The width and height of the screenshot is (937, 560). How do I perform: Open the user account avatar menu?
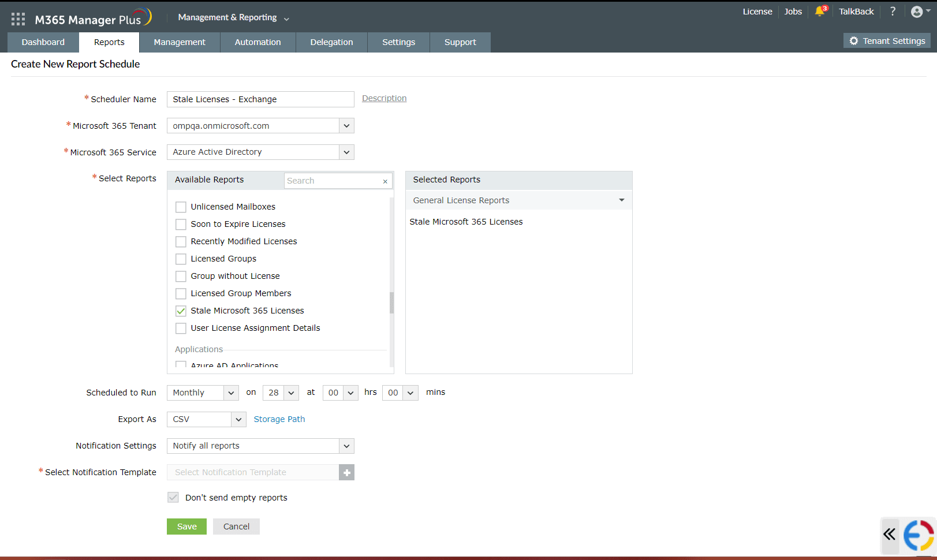coord(917,11)
